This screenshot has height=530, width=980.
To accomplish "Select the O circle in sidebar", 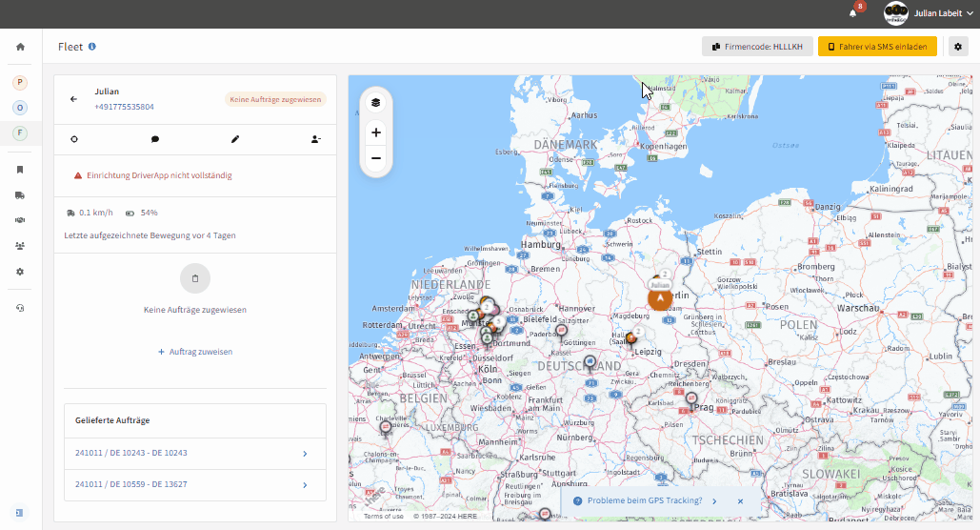I will pos(20,108).
